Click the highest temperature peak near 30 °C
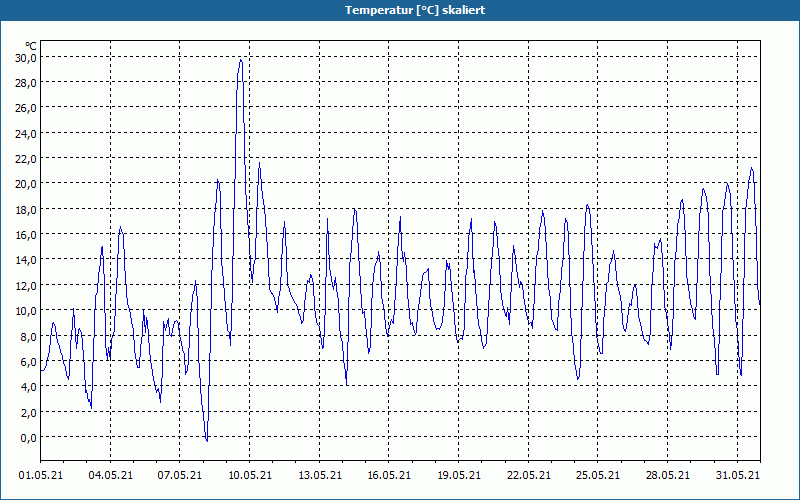The image size is (800, 500). pos(240,61)
